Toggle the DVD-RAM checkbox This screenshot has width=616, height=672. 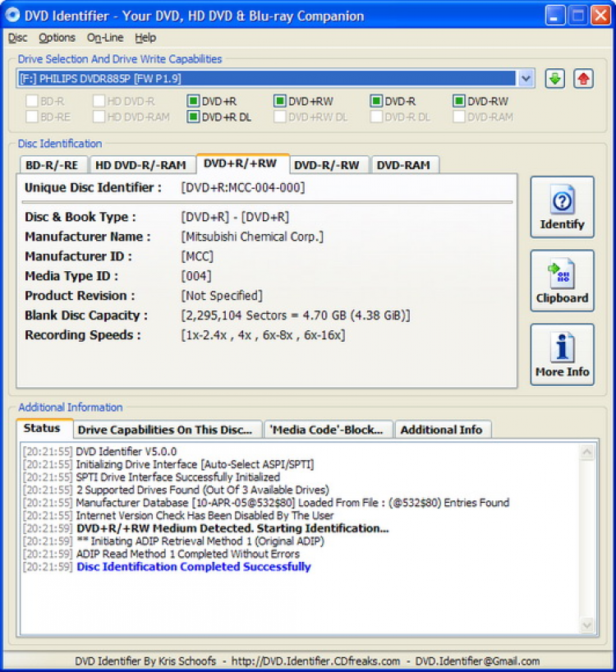tap(459, 117)
